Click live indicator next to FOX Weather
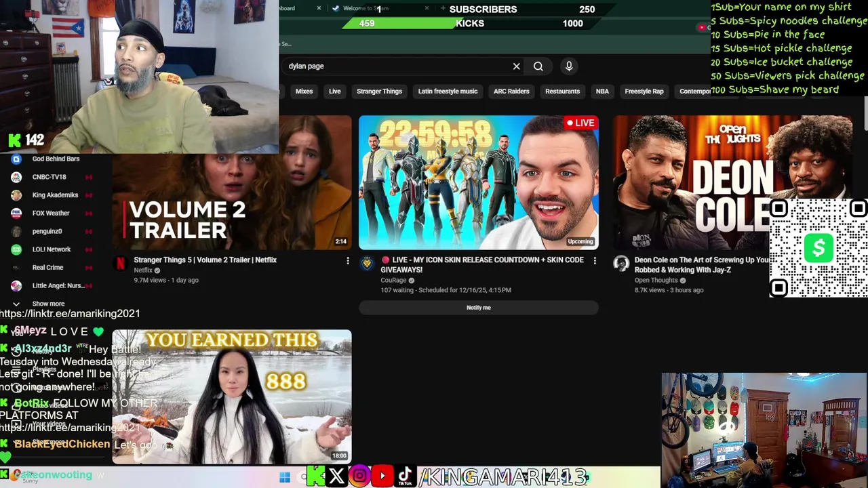The width and height of the screenshot is (868, 488). point(88,213)
